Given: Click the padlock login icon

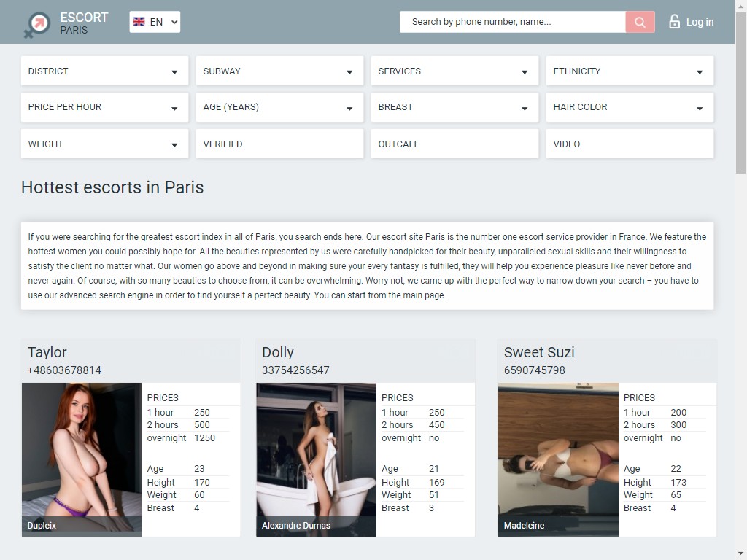Looking at the screenshot, I should click(x=674, y=22).
